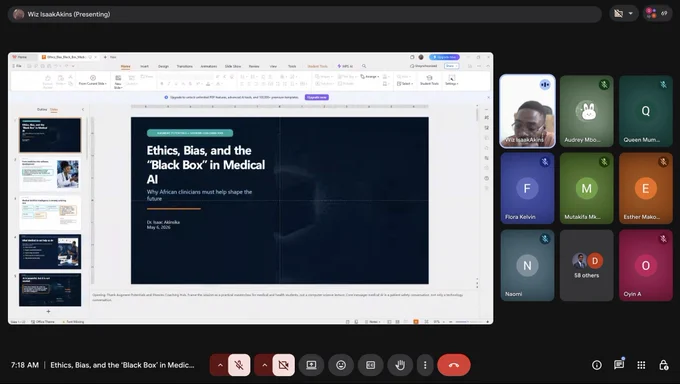Unmute the microphone in Meet

(x=239, y=365)
